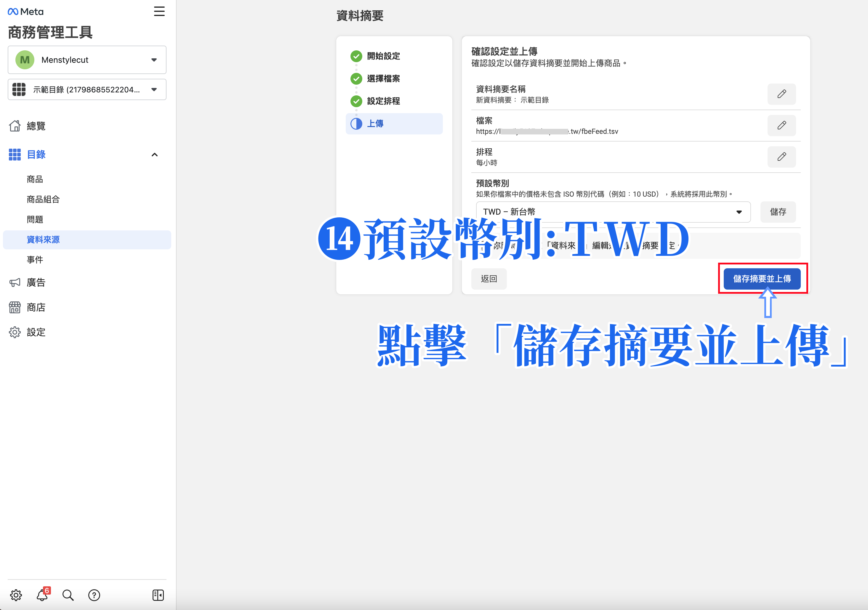This screenshot has width=868, height=610.
Task: Select the 上傳 step
Action: coord(394,123)
